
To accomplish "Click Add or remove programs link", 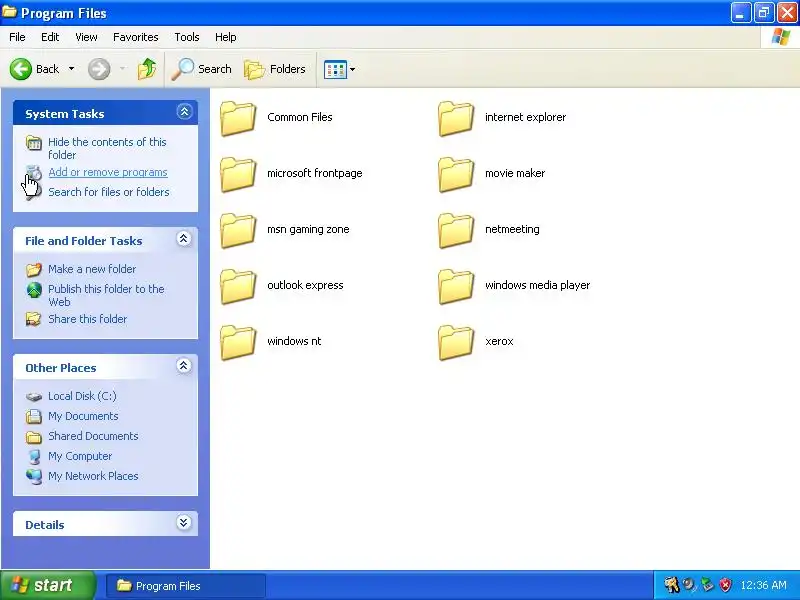I will (x=108, y=172).
